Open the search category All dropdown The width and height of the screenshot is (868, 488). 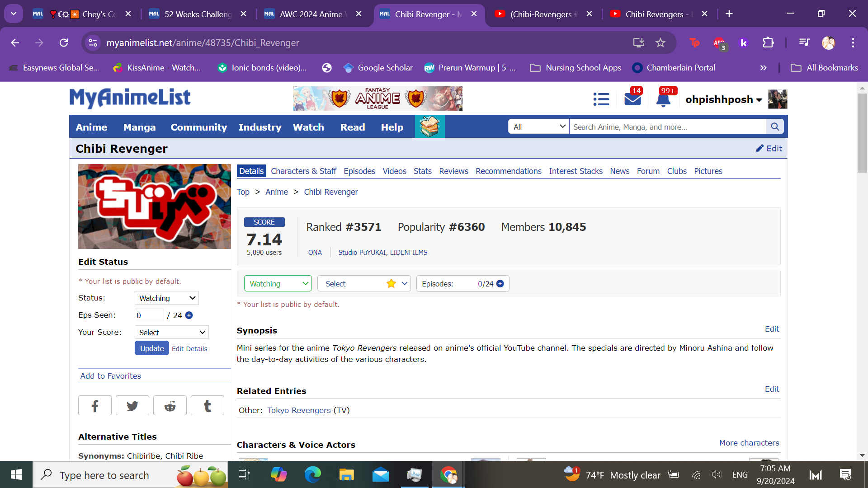coord(539,127)
